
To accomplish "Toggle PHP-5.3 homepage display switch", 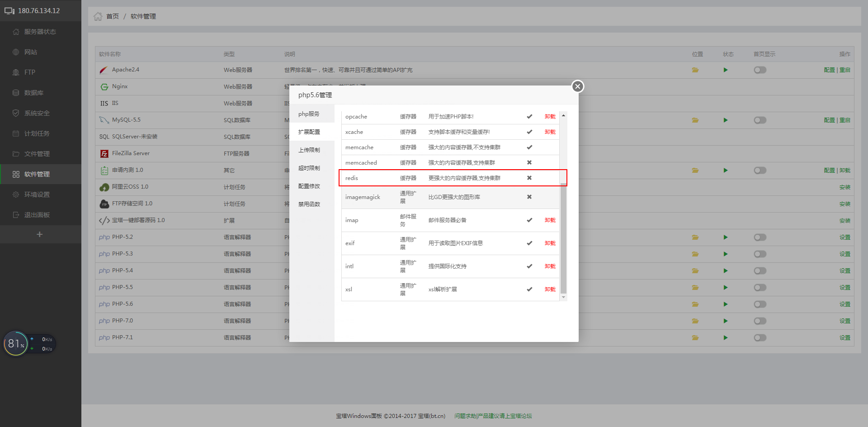I will tap(760, 254).
